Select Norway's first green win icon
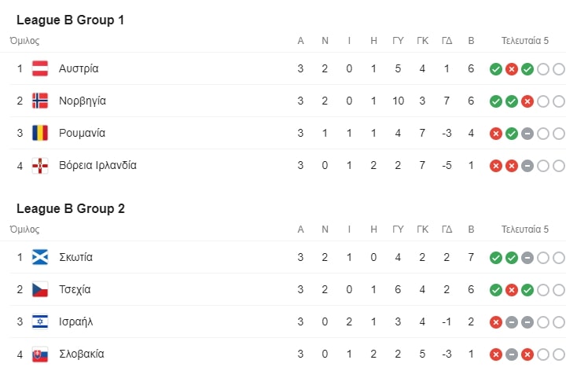 [496, 101]
